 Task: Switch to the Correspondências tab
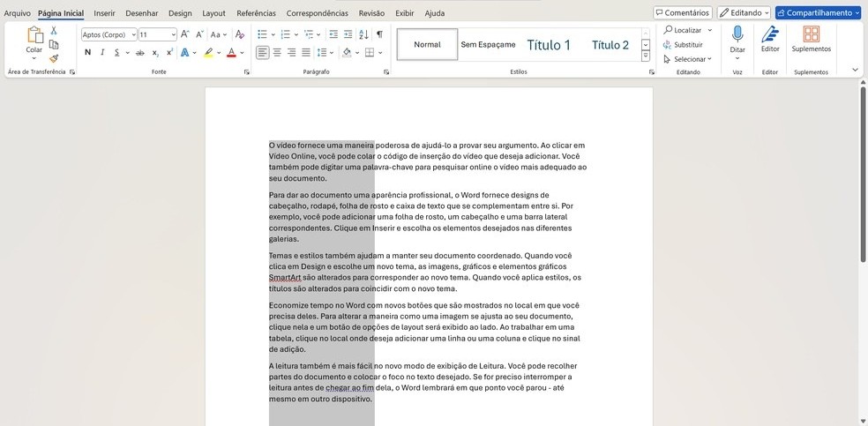point(318,13)
